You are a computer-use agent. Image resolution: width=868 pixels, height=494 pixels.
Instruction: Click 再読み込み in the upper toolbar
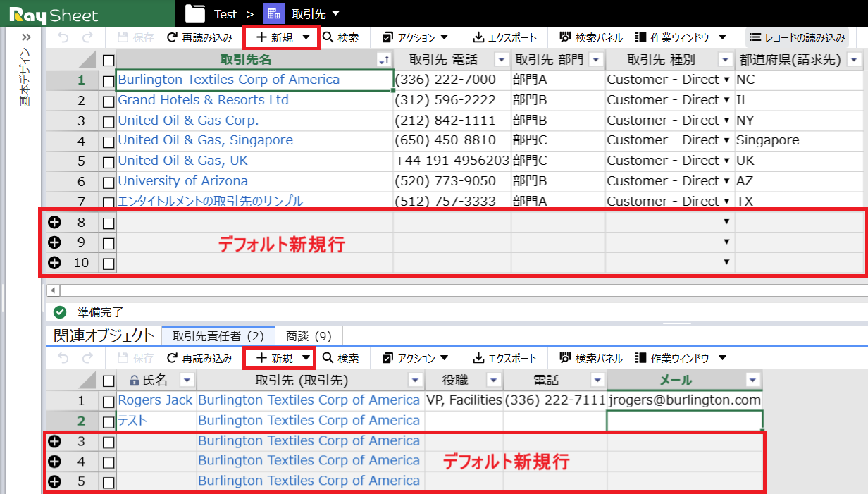(x=199, y=37)
